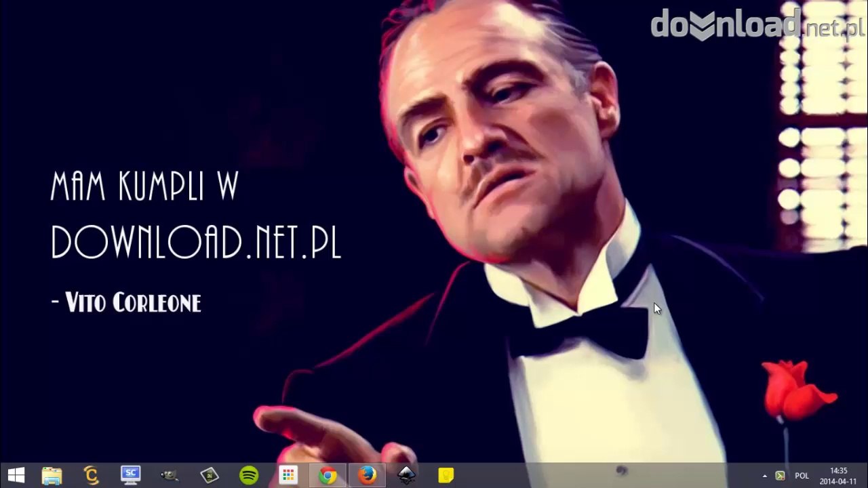The height and width of the screenshot is (488, 868).
Task: Launch GIMP from the taskbar
Action: click(170, 475)
